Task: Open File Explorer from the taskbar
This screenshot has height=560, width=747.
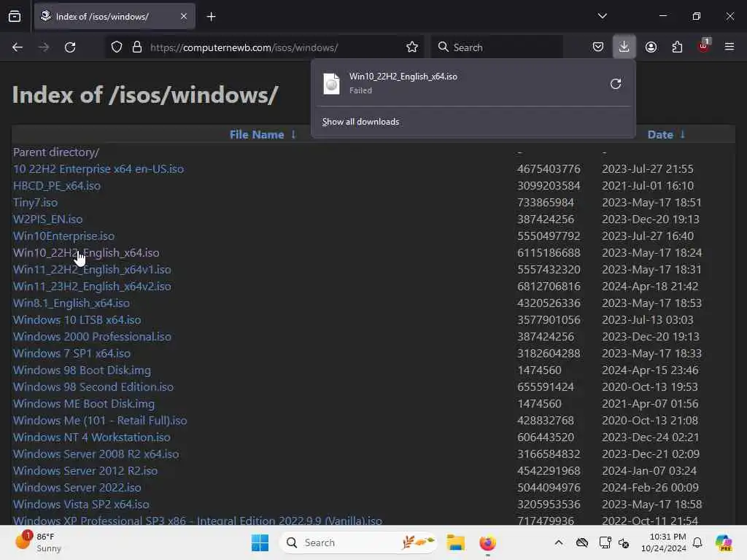Action: [x=456, y=542]
